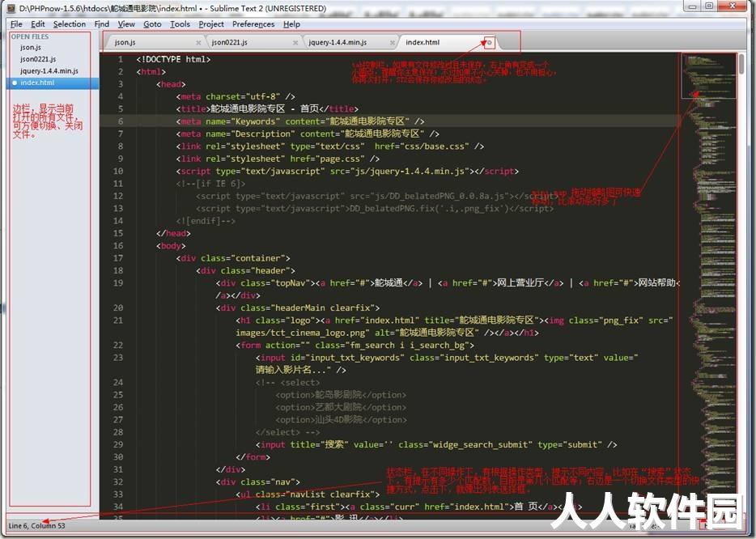Open the Project menu
The height and width of the screenshot is (539, 756).
click(x=211, y=24)
